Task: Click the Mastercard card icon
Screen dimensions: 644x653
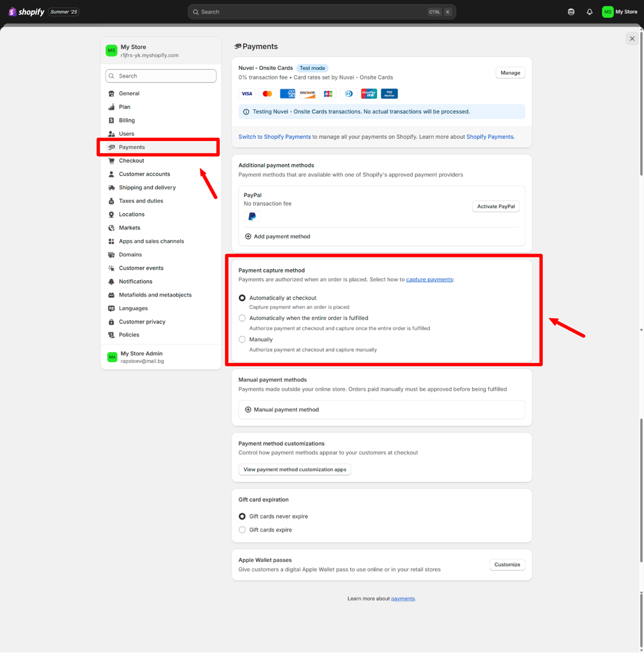Action: pyautogui.click(x=267, y=94)
